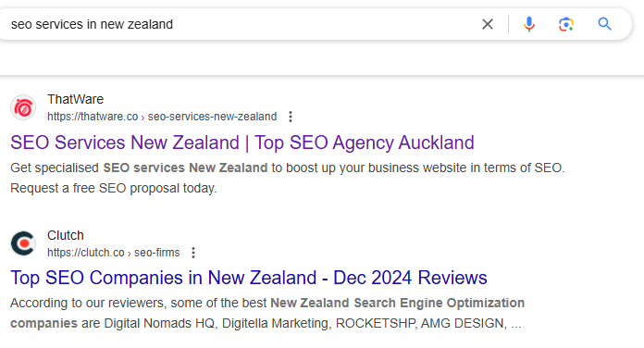Image resolution: width=644 pixels, height=348 pixels.
Task: Click the ThatWare site name
Action: 76,99
